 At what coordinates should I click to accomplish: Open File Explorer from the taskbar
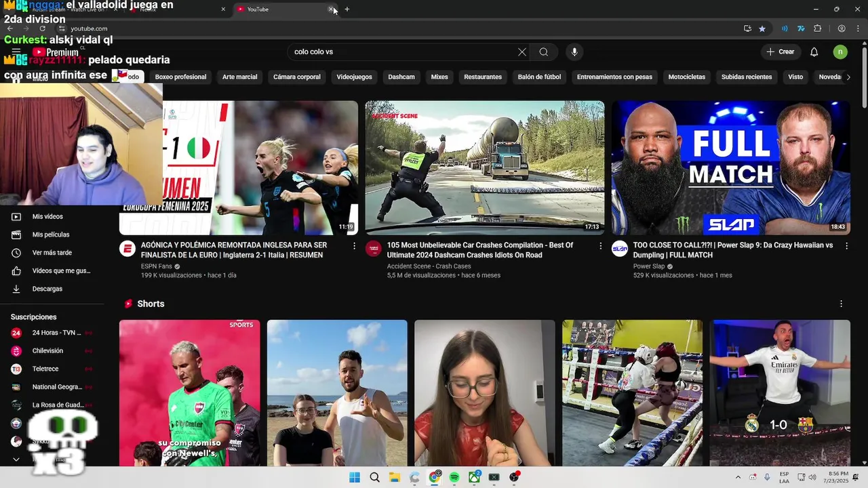(395, 477)
